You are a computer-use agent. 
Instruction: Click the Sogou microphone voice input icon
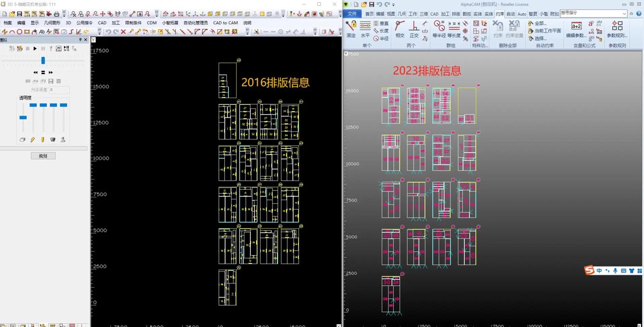point(615,271)
